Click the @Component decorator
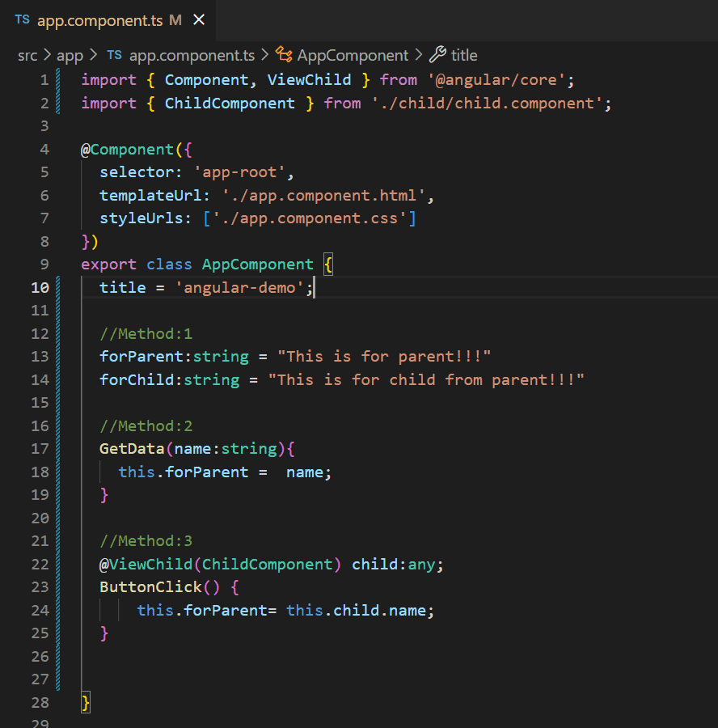This screenshot has height=728, width=718. pyautogui.click(x=127, y=150)
